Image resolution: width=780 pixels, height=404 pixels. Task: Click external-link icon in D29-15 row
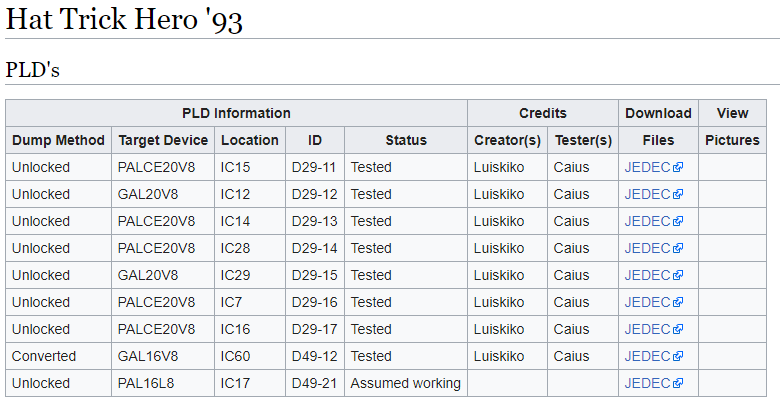tap(678, 275)
